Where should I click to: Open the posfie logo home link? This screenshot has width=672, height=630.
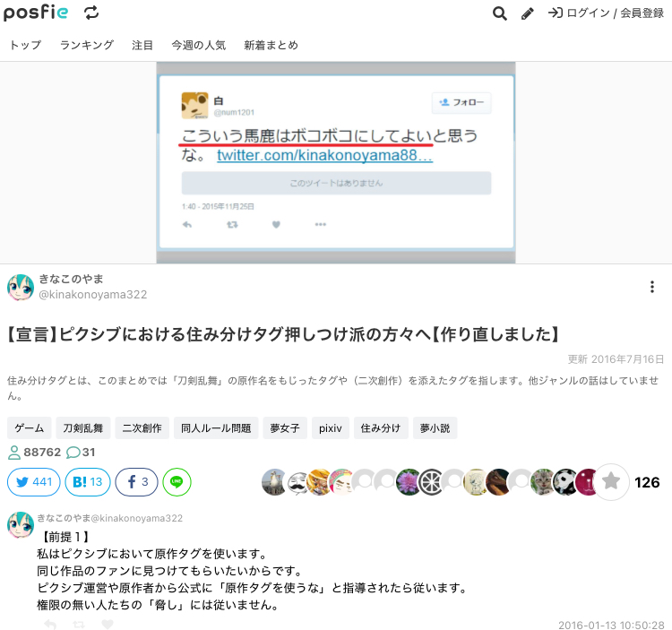point(36,13)
